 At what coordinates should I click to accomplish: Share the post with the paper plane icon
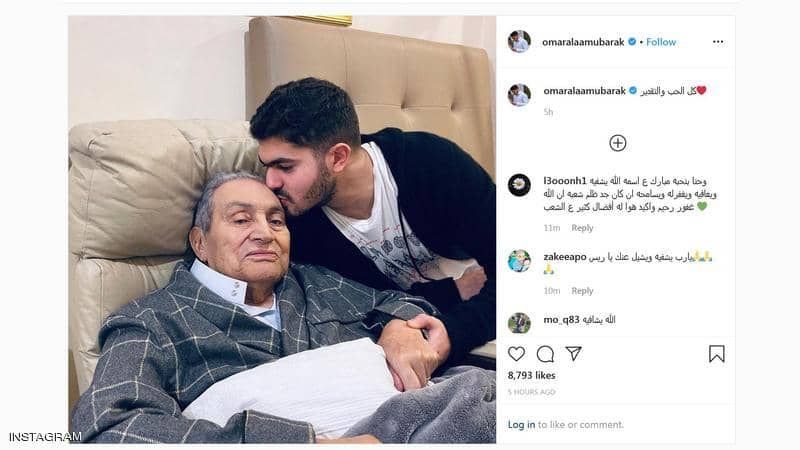(573, 353)
